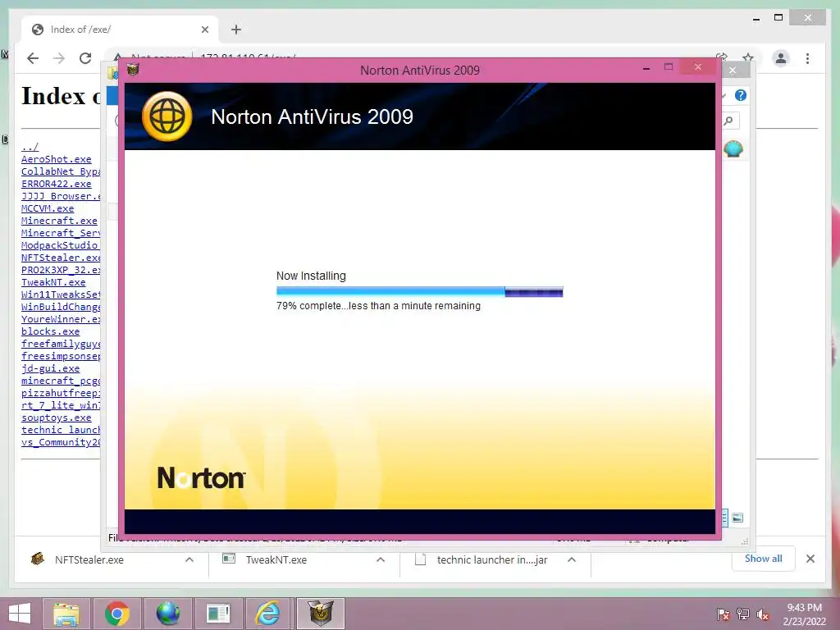Screen dimensions: 840x630
Task: Open NFTStealer.exe in downloads bar
Action: click(89, 559)
